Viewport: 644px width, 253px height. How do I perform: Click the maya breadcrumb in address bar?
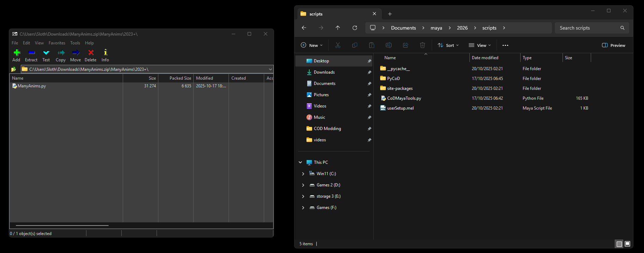[436, 28]
